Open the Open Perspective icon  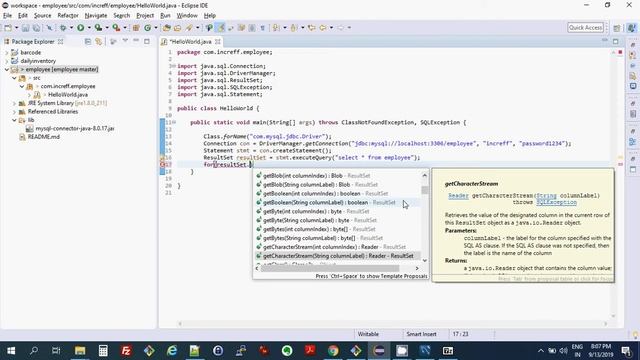tap(617, 28)
